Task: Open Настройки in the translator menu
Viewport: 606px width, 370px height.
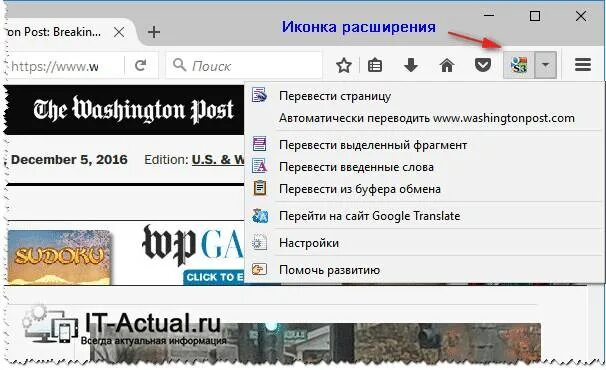Action: 424,243
